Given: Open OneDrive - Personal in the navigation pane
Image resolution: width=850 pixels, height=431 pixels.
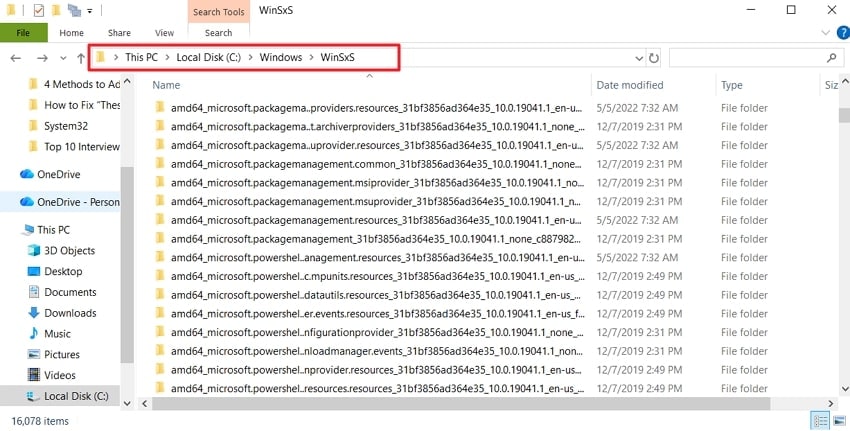Looking at the screenshot, I should coord(70,202).
